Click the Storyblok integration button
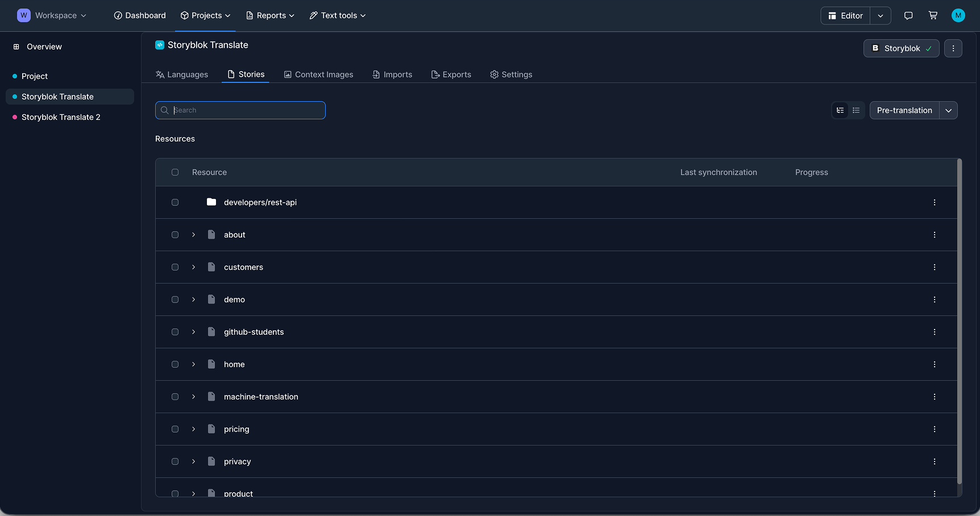 click(x=901, y=48)
